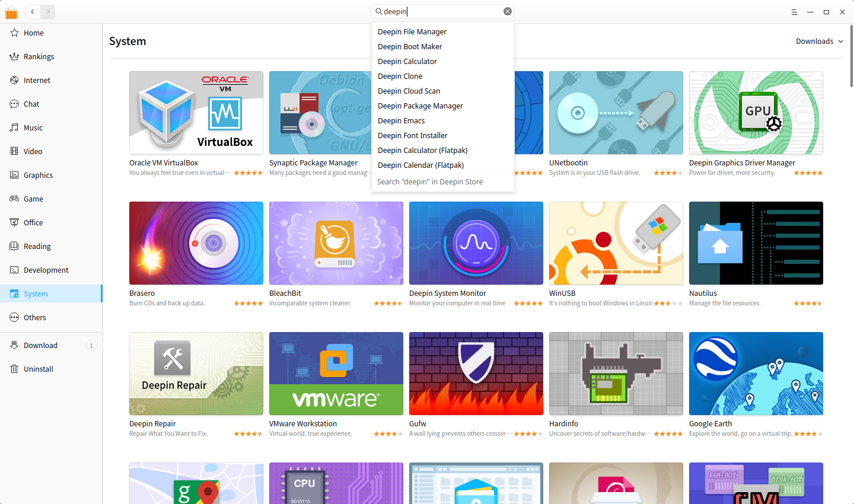Open Deepin Graphics Driver Manager icon
This screenshot has width=854, height=504.
click(756, 113)
